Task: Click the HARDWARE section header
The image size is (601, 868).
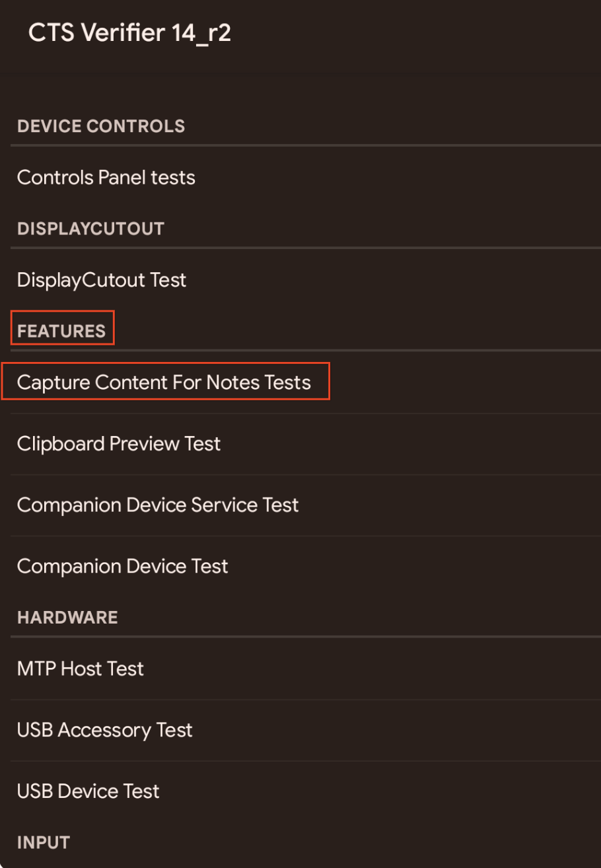Action: point(67,617)
